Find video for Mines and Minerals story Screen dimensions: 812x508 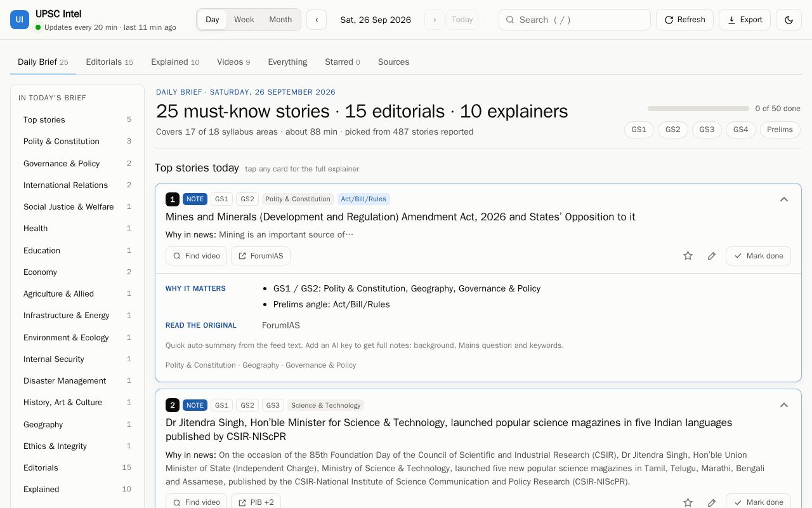[x=196, y=256]
